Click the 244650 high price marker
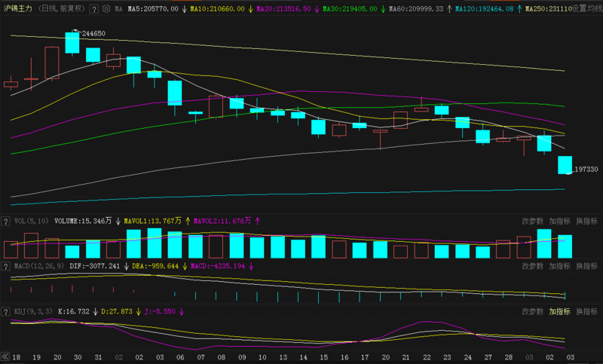This screenshot has width=603, height=364. pyautogui.click(x=93, y=34)
